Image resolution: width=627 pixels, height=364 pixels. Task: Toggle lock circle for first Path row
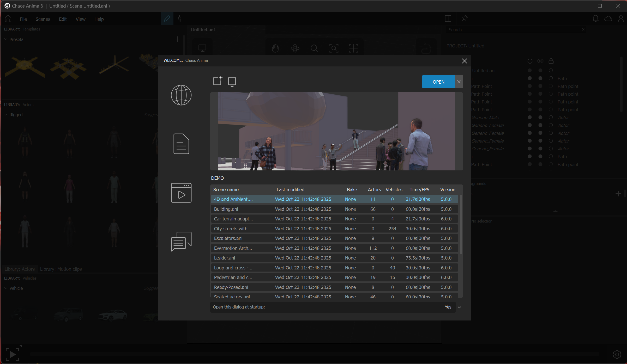point(551,78)
